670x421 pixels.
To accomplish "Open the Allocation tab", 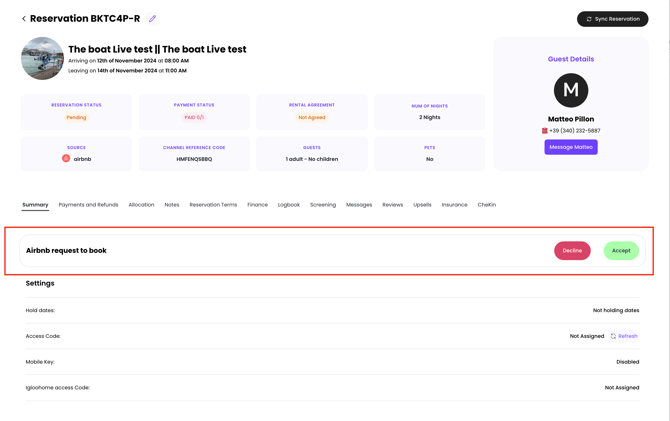I will (x=141, y=205).
